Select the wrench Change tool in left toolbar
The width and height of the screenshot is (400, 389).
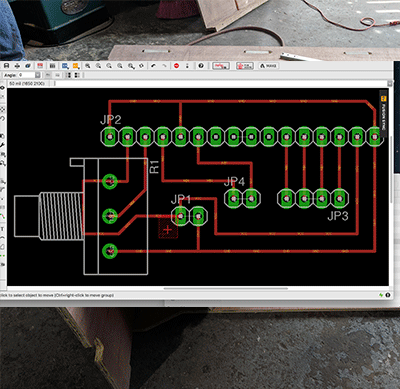[x=2, y=145]
